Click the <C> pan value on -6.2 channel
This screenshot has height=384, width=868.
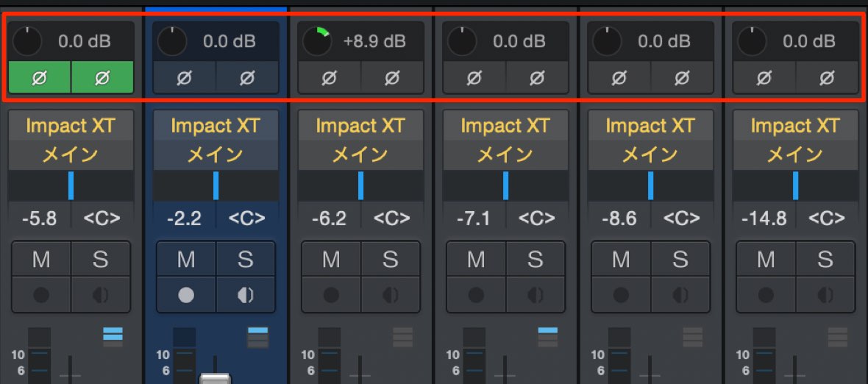(x=391, y=218)
